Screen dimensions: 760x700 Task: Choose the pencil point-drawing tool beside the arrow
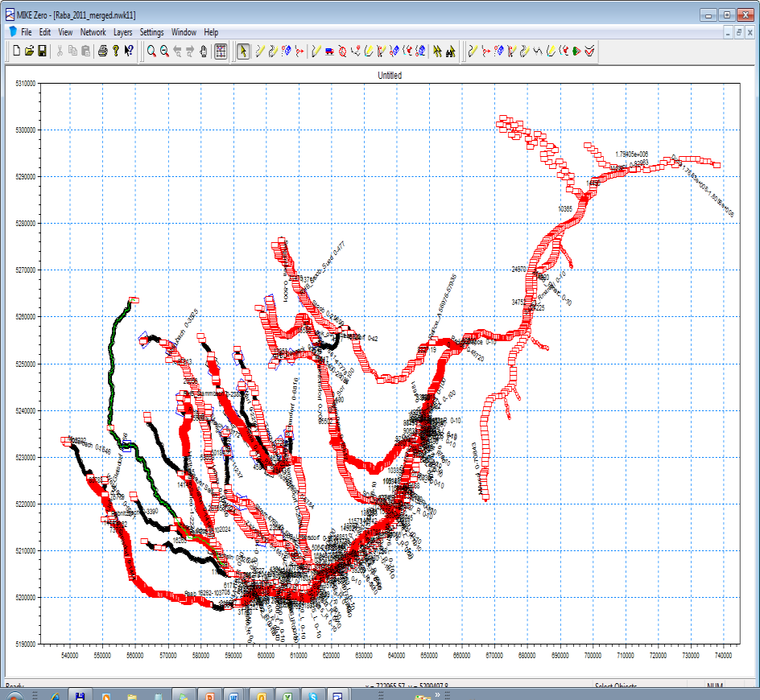pos(260,51)
